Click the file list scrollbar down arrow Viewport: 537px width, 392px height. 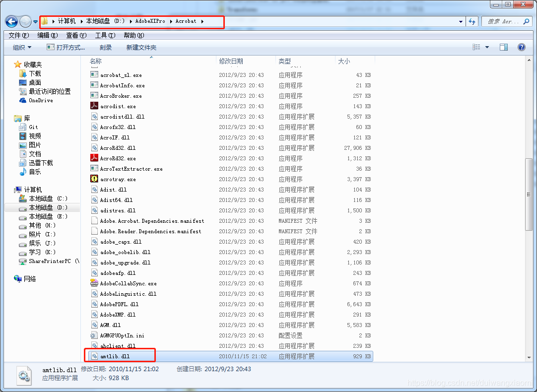[529, 357]
